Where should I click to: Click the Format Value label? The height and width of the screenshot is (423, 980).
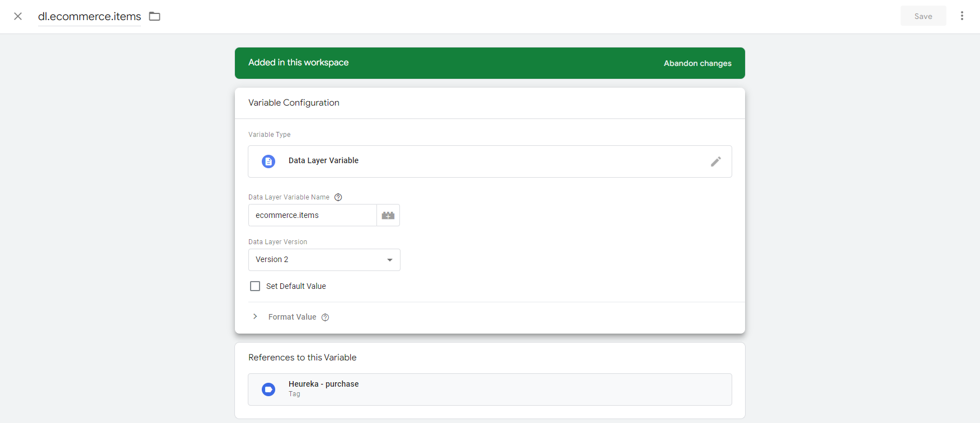[292, 317]
